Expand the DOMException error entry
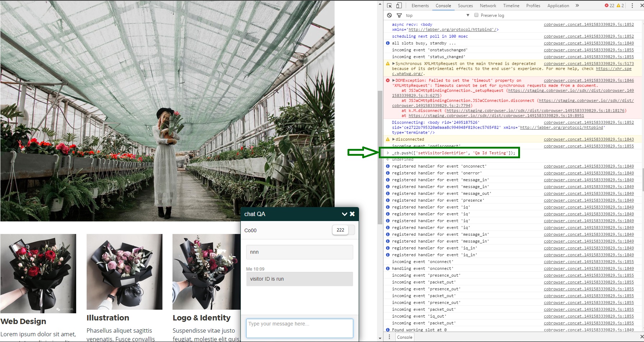644x342 pixels. 394,80
